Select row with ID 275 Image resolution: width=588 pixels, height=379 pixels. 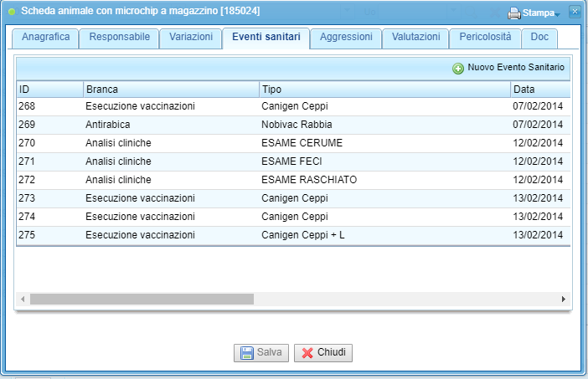[x=293, y=235]
